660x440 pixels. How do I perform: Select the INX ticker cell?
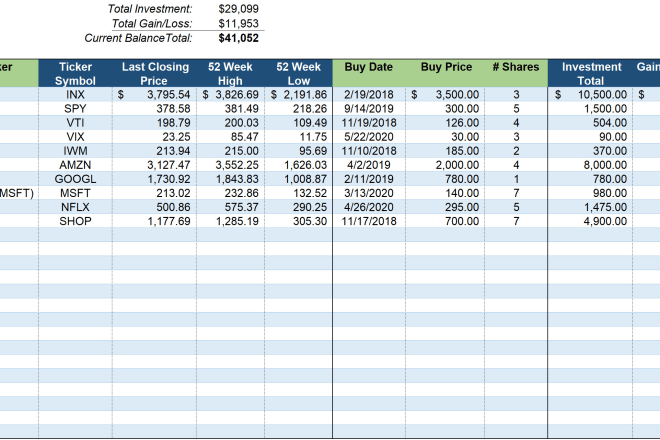coord(75,95)
